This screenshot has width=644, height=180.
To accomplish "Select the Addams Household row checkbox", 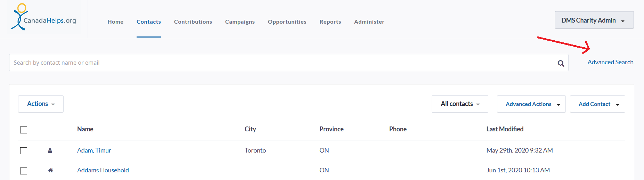I will pos(24,171).
